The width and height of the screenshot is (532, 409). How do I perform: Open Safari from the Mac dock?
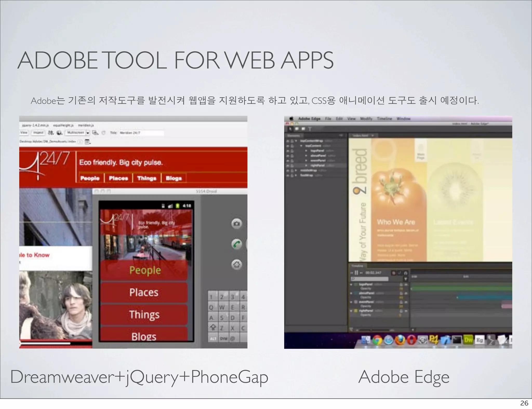389,340
